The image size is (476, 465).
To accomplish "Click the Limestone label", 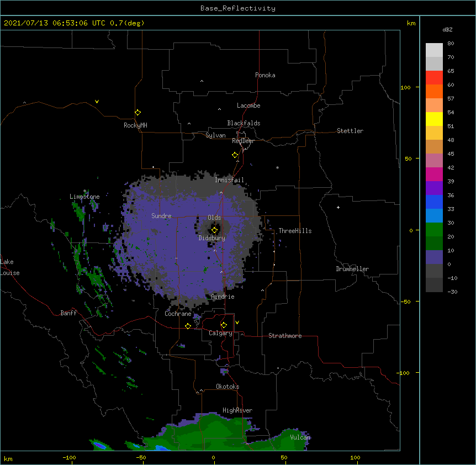I will 84,197.
